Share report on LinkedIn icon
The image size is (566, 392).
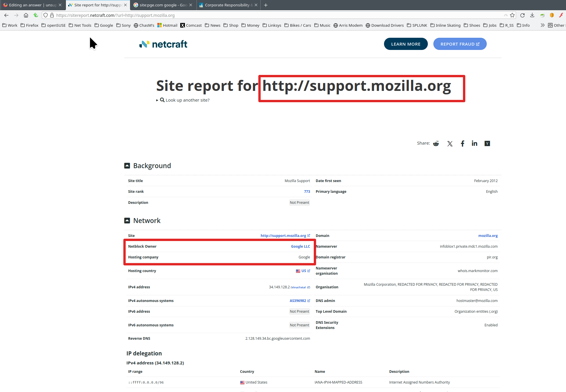coord(474,143)
